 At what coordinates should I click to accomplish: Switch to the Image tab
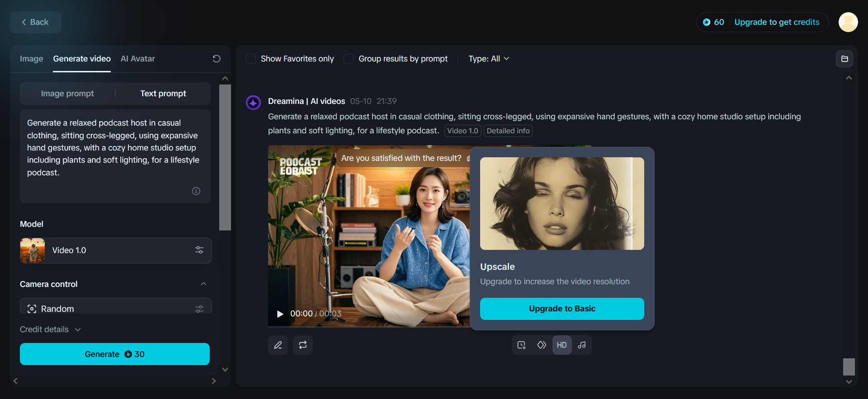(32, 59)
